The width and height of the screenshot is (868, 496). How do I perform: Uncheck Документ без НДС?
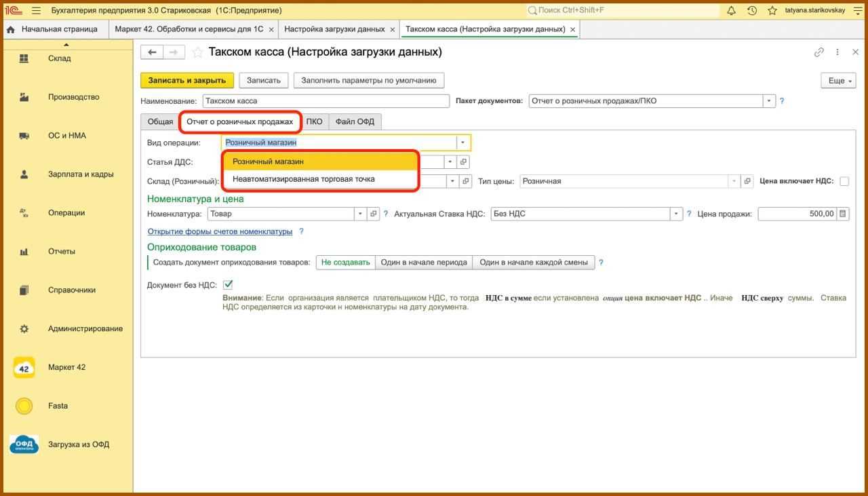coord(228,285)
